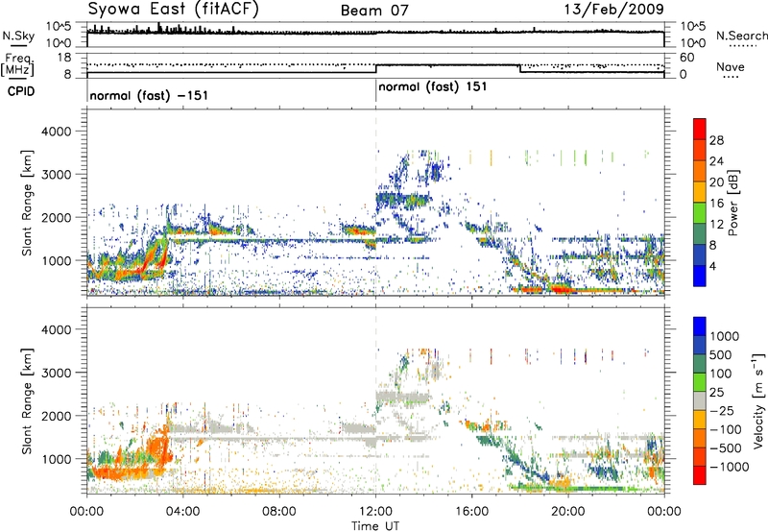Click the red top segment of Power colorbar
The width and height of the screenshot is (768, 532).
(x=700, y=129)
